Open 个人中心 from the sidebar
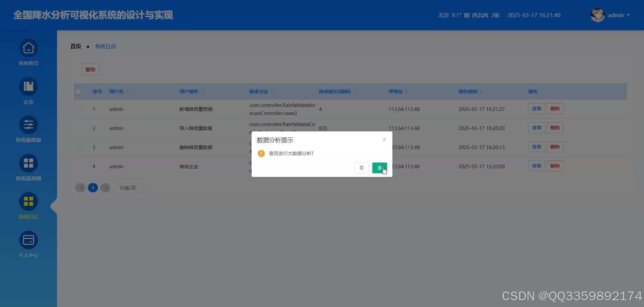 tap(28, 244)
